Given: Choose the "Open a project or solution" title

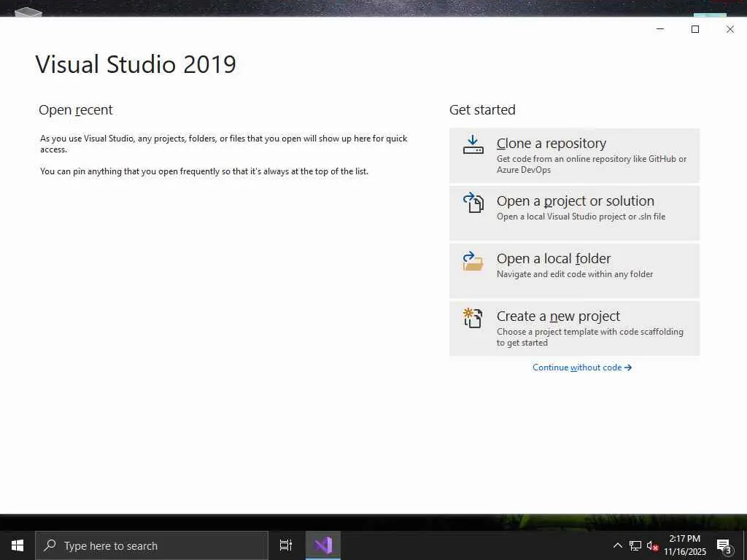Looking at the screenshot, I should tap(575, 201).
